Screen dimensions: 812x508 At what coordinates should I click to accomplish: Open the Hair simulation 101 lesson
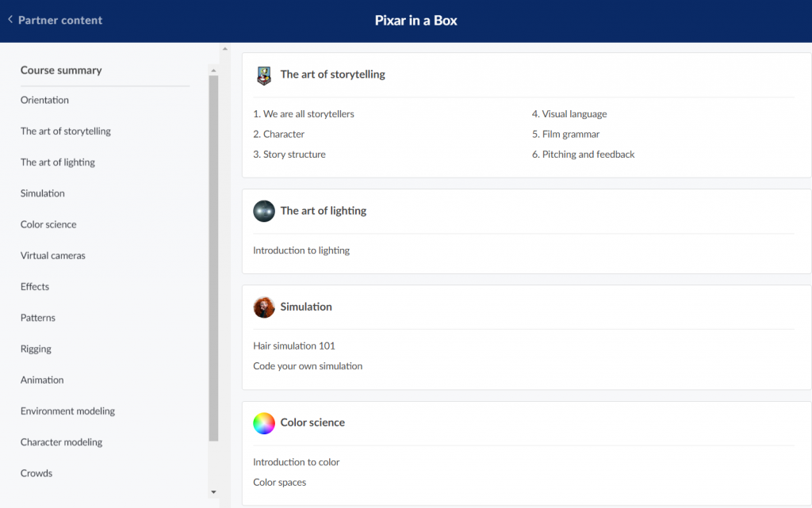294,346
